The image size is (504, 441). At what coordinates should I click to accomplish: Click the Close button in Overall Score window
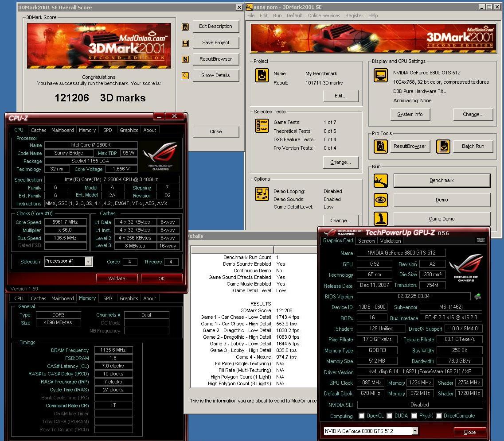click(x=216, y=132)
